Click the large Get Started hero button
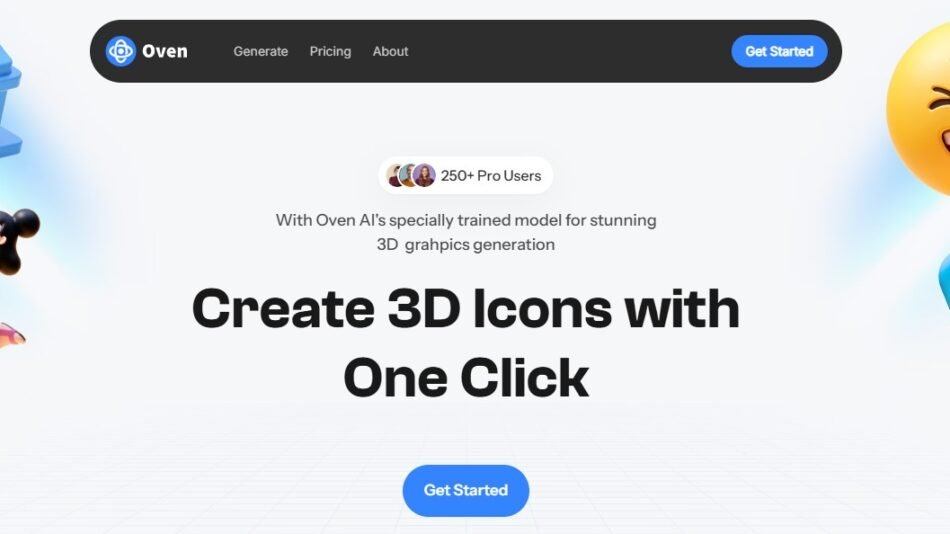950x534 pixels. 466,490
